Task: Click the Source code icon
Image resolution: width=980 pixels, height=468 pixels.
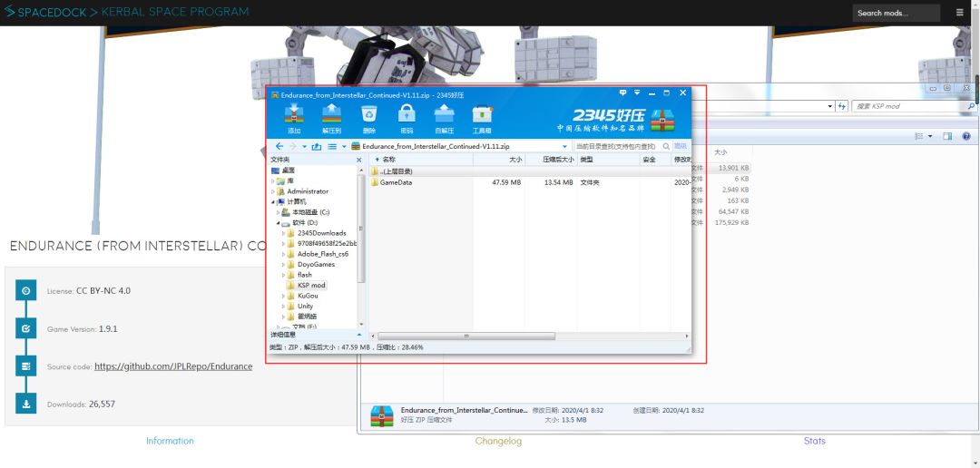Action: pos(25,366)
